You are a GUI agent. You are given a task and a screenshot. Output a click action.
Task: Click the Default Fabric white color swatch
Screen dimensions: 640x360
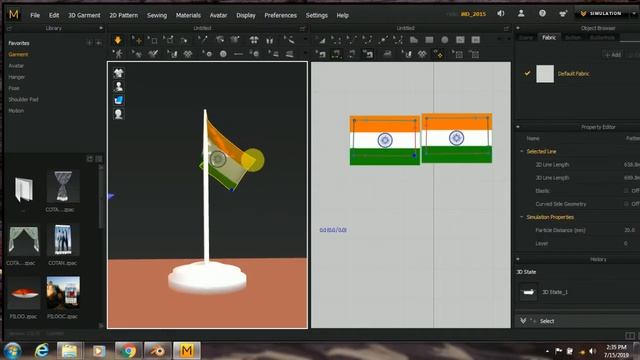[x=545, y=74]
